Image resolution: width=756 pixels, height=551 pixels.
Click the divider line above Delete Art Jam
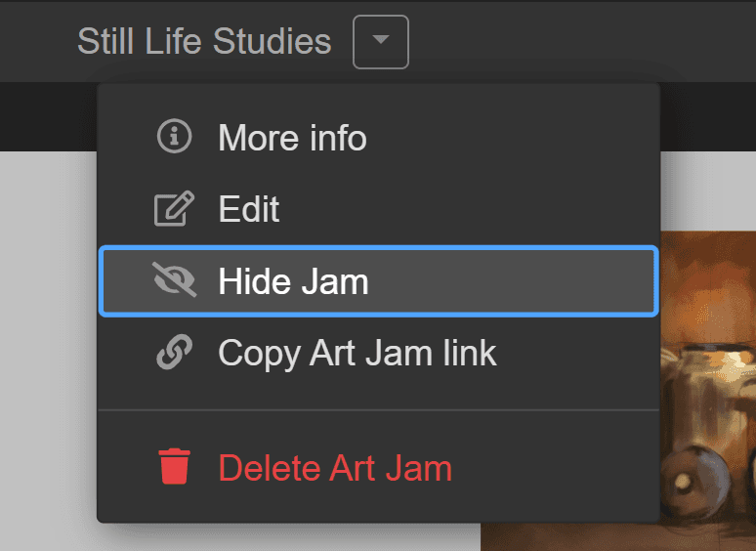[378, 410]
